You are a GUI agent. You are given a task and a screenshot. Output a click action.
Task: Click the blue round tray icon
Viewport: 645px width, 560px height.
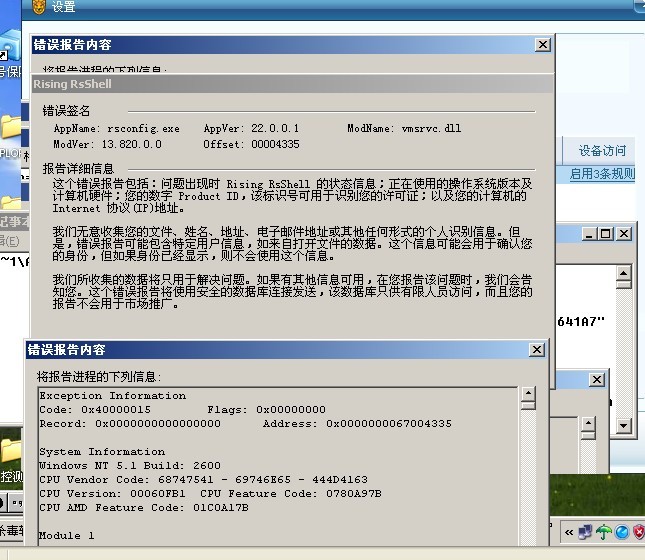point(622,532)
